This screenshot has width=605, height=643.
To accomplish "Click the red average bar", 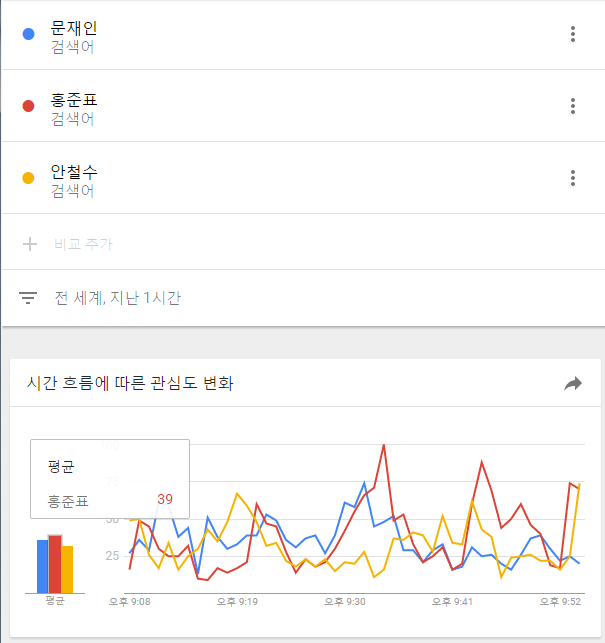I will [x=55, y=564].
